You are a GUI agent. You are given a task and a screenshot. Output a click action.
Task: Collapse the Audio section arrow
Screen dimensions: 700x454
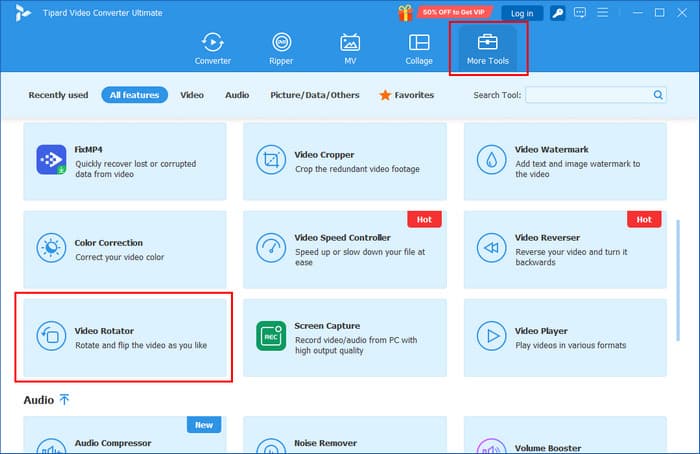pos(64,400)
